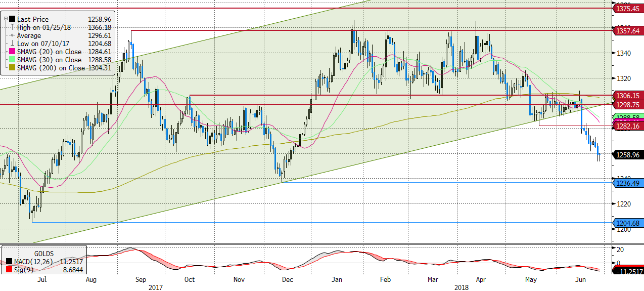This screenshot has width=644, height=291.
Task: Click the black Last Price color swatch
Action: click(x=12, y=19)
